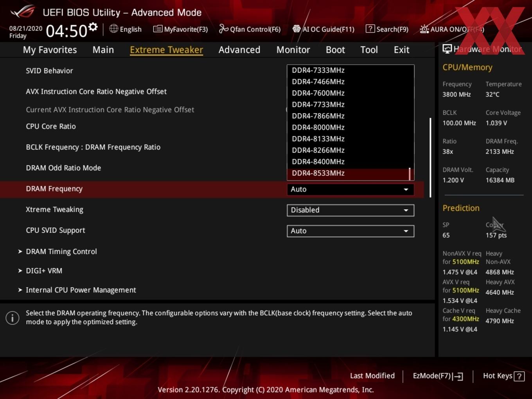
Task: Click the SP 65 prediction value
Action: click(446, 235)
